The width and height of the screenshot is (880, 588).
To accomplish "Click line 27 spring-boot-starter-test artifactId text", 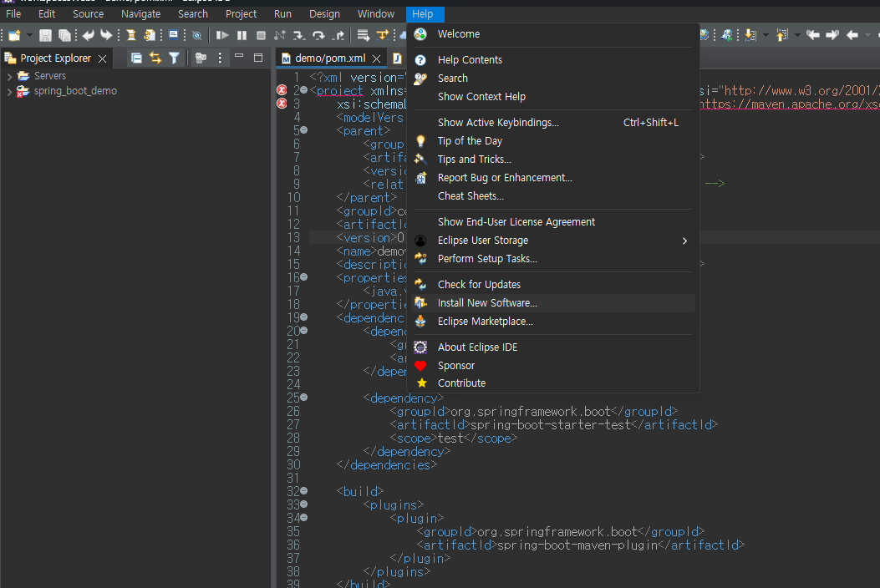I will coord(551,425).
